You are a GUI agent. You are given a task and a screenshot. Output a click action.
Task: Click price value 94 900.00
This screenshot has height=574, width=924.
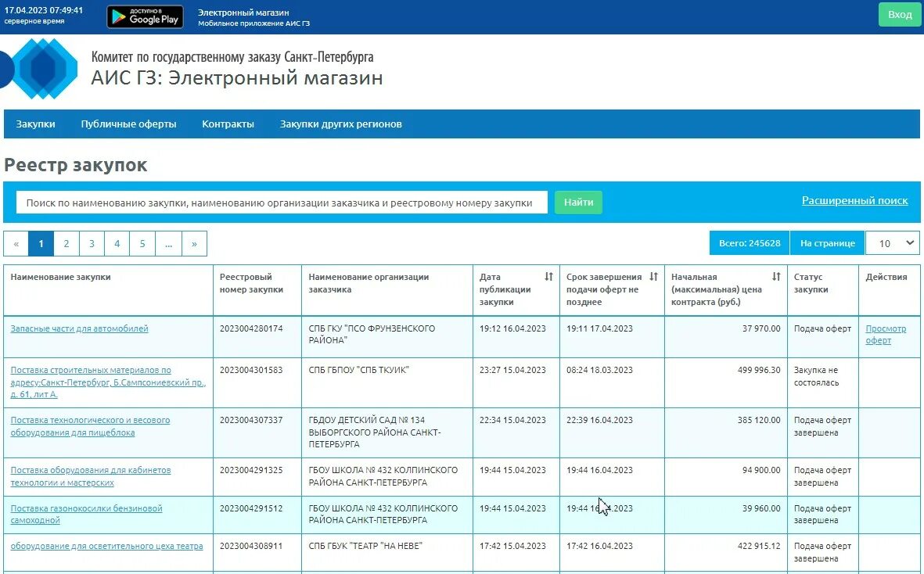click(760, 471)
